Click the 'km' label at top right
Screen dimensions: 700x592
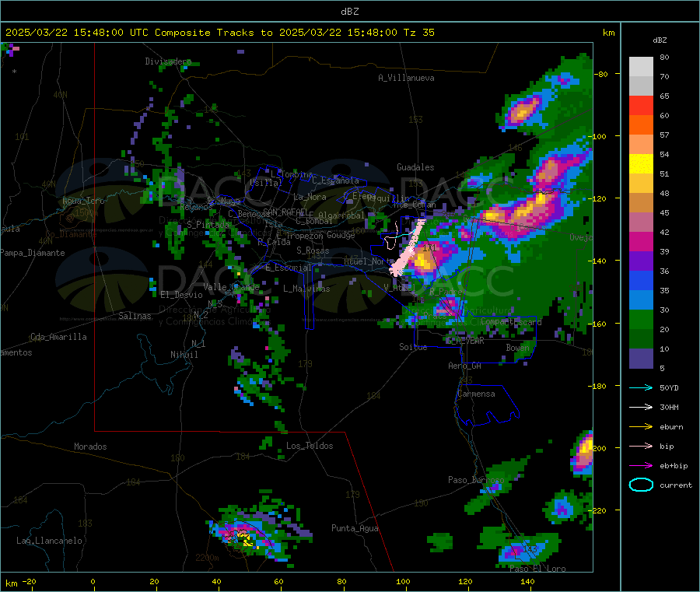(608, 33)
